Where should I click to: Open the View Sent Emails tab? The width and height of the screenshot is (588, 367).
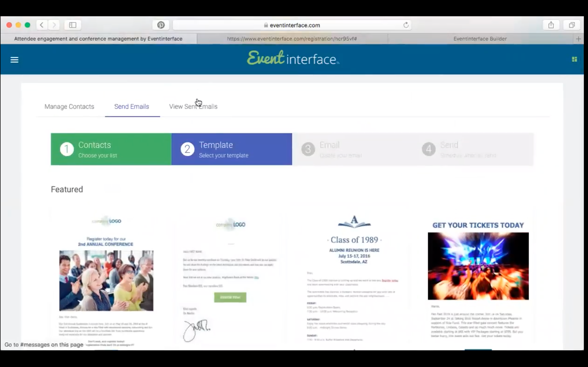point(193,106)
